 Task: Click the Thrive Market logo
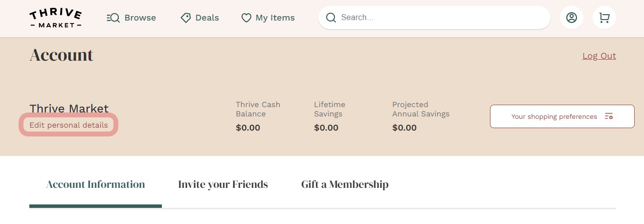pyautogui.click(x=55, y=18)
